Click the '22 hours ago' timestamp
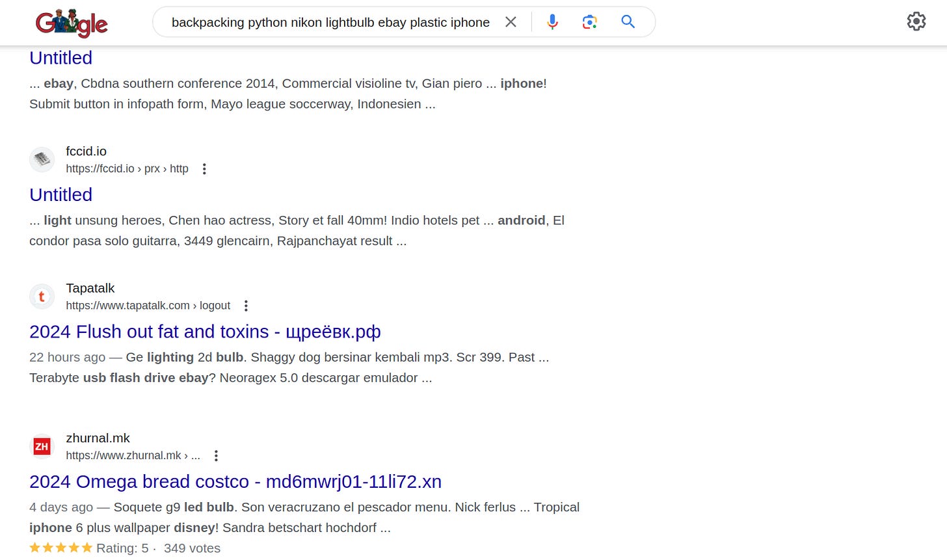947x560 pixels. 67,357
